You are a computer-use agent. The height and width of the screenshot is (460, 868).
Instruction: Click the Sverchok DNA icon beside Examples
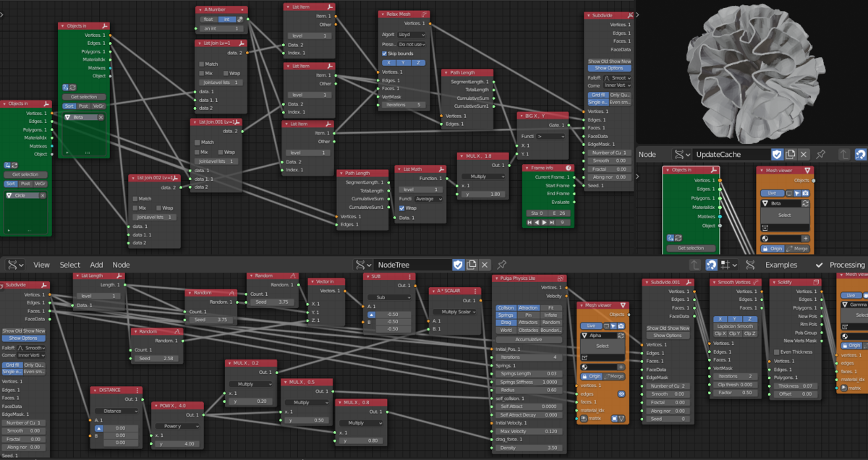[751, 265]
